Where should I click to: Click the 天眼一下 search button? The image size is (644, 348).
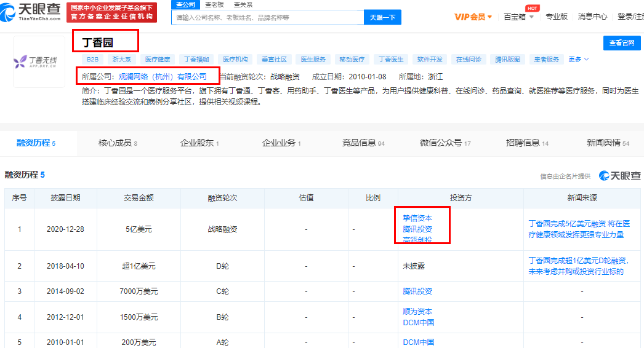coord(382,17)
